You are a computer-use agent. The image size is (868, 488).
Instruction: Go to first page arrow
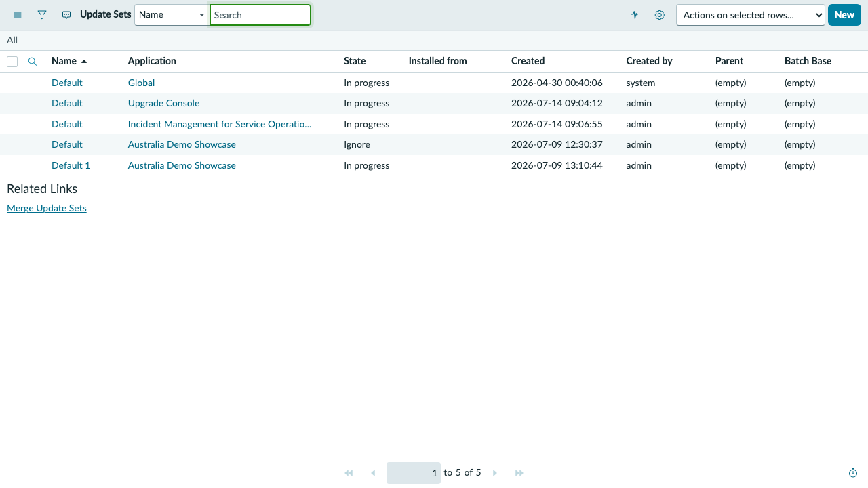tap(349, 473)
